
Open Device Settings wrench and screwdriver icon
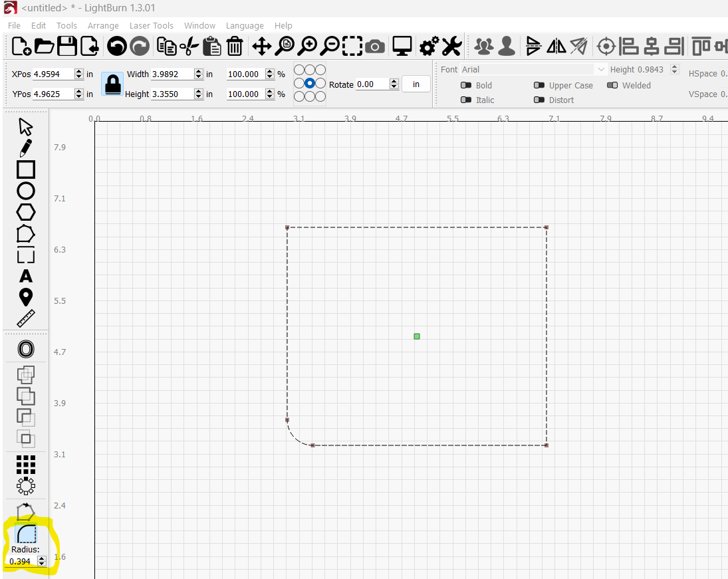click(x=451, y=47)
